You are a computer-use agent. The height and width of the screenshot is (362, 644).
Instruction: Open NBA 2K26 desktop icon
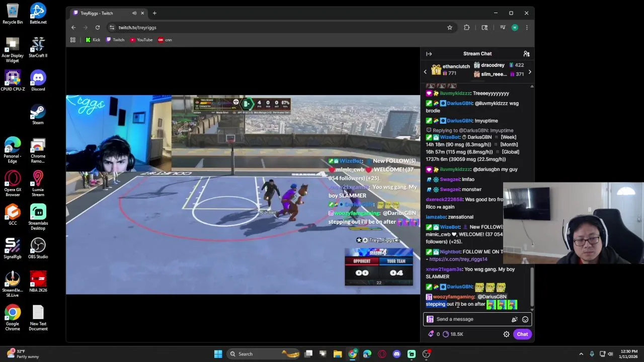pyautogui.click(x=38, y=282)
